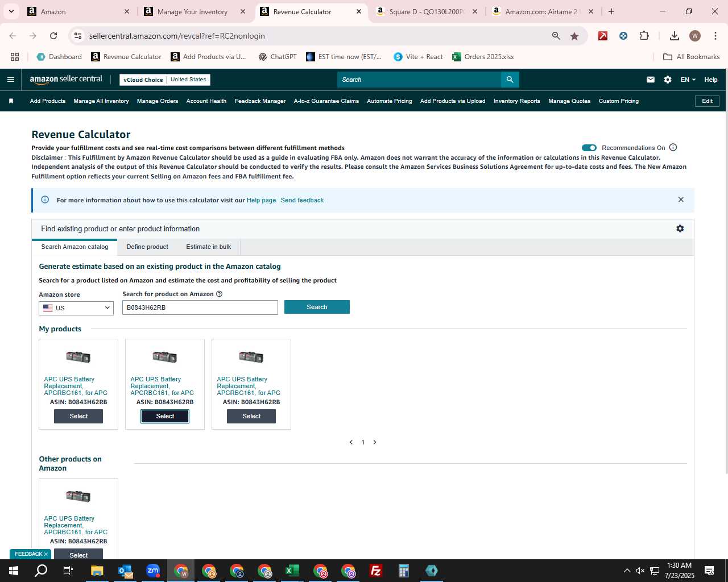Open File Explorer from taskbar
The width and height of the screenshot is (728, 582).
pyautogui.click(x=97, y=571)
